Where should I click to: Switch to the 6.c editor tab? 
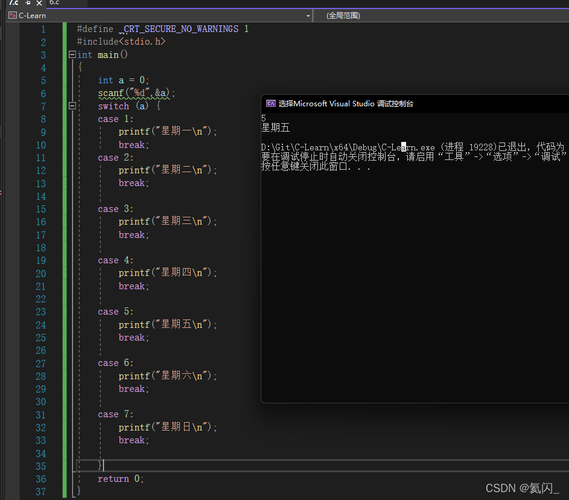tap(54, 3)
